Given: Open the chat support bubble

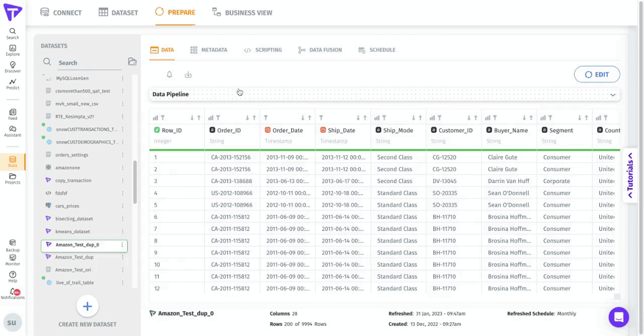Looking at the screenshot, I should click(x=618, y=317).
